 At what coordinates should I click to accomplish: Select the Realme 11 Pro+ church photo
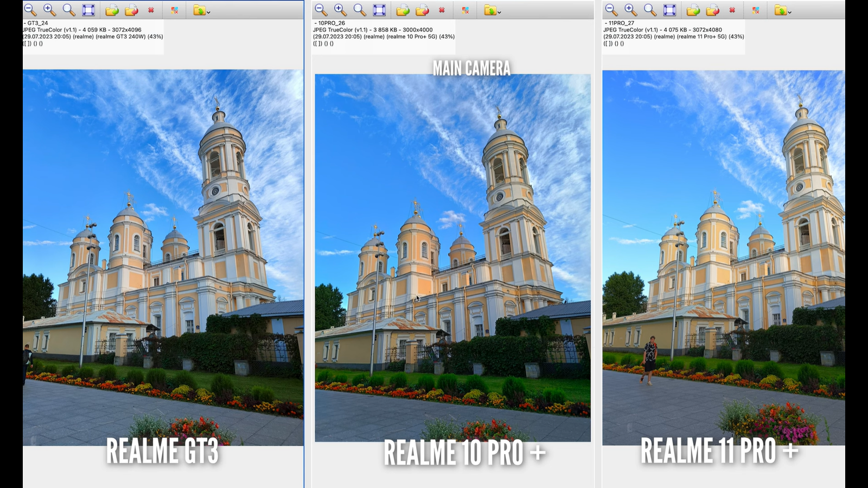point(723,258)
